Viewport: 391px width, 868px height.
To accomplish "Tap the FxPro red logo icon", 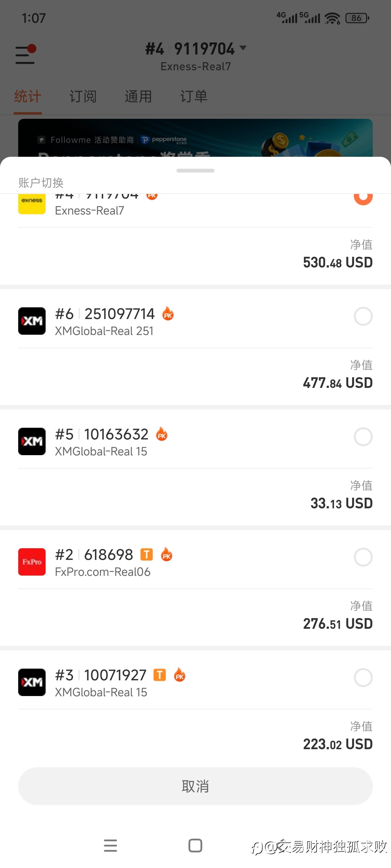I will (x=32, y=562).
